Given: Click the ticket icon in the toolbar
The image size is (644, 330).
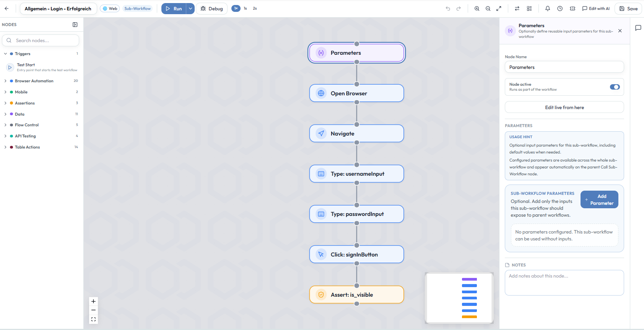Looking at the screenshot, I should 572,8.
